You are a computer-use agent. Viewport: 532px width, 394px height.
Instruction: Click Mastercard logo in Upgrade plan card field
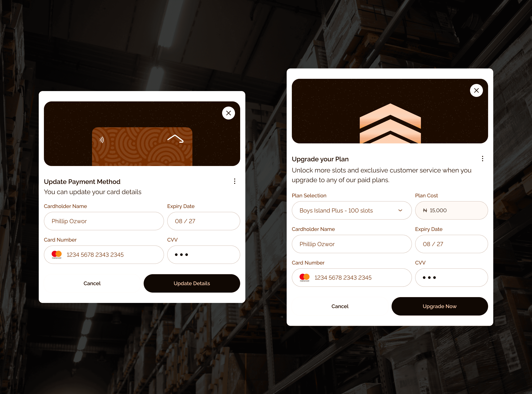(x=304, y=278)
